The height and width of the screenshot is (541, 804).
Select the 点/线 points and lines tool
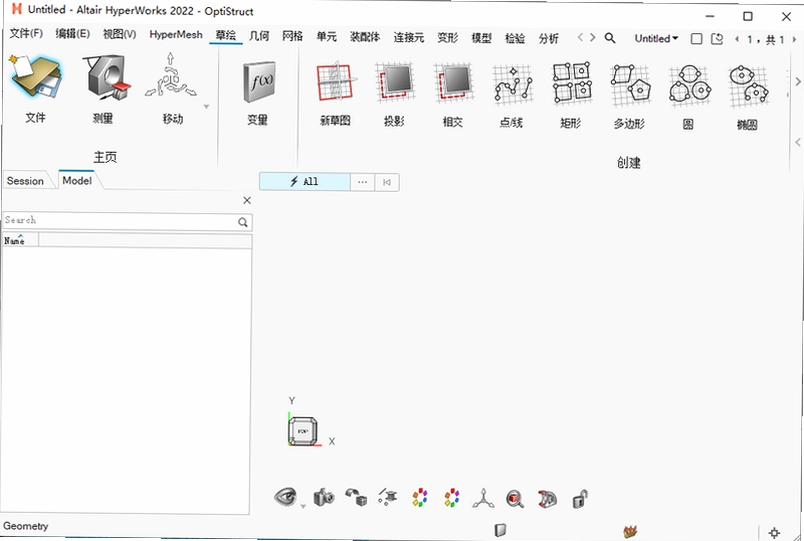[512, 95]
